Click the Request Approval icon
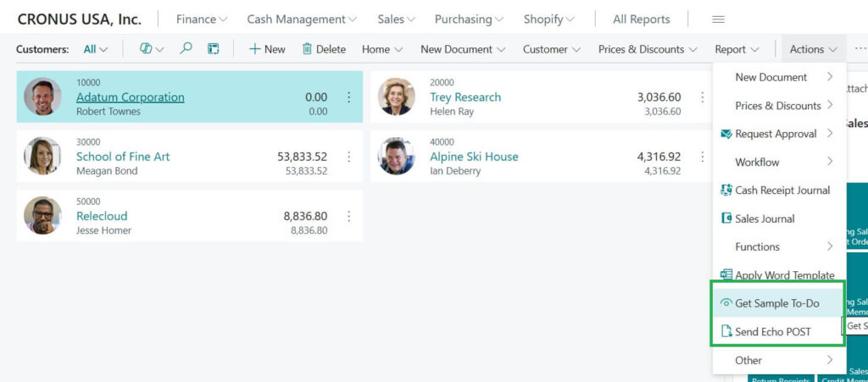The height and width of the screenshot is (382, 868). point(726,134)
